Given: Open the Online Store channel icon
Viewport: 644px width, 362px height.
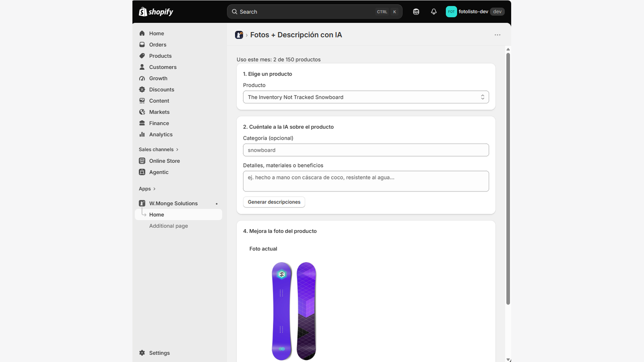Looking at the screenshot, I should pos(142,161).
